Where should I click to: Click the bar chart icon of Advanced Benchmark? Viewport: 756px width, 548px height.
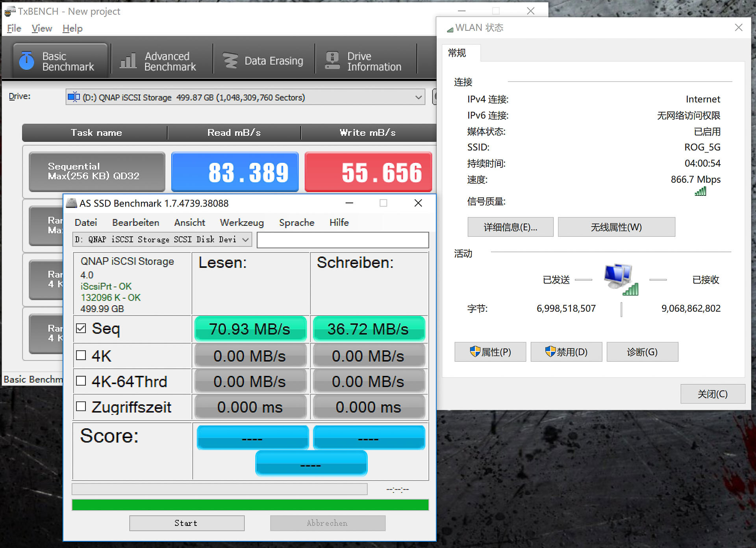coord(128,61)
